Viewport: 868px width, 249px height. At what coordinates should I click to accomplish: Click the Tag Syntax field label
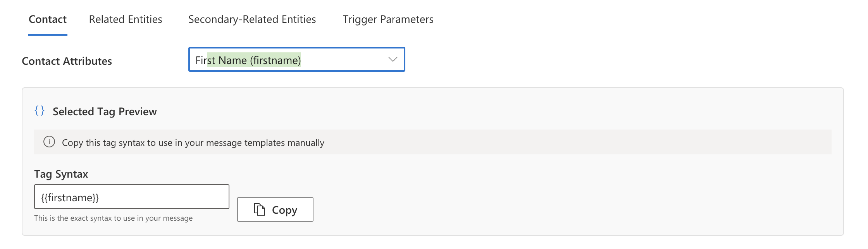point(61,174)
